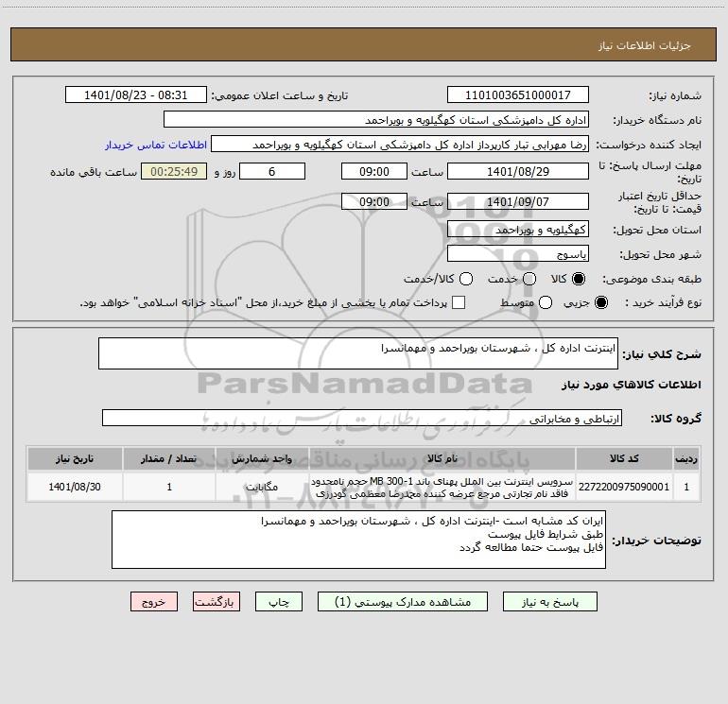Click the remaining time countdown 00:25:49
This screenshot has height=704, width=728.
(x=174, y=172)
